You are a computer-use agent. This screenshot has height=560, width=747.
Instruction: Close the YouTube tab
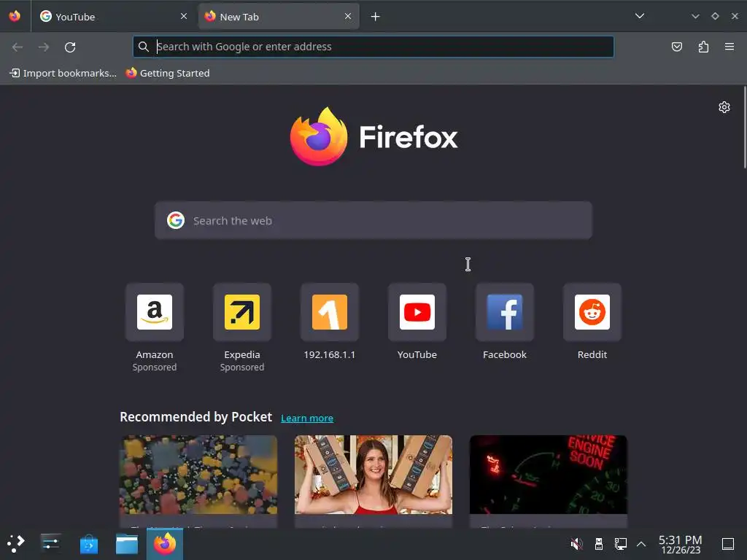[x=183, y=16]
